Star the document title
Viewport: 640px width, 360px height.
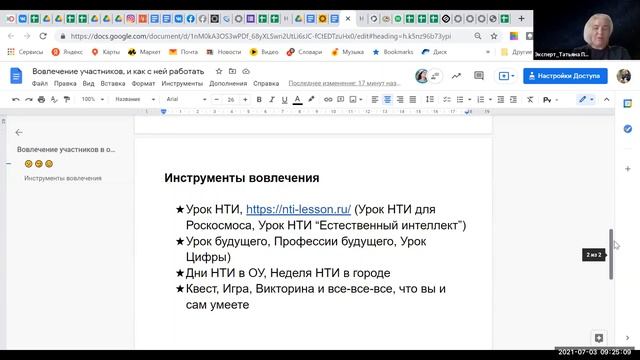[219, 71]
